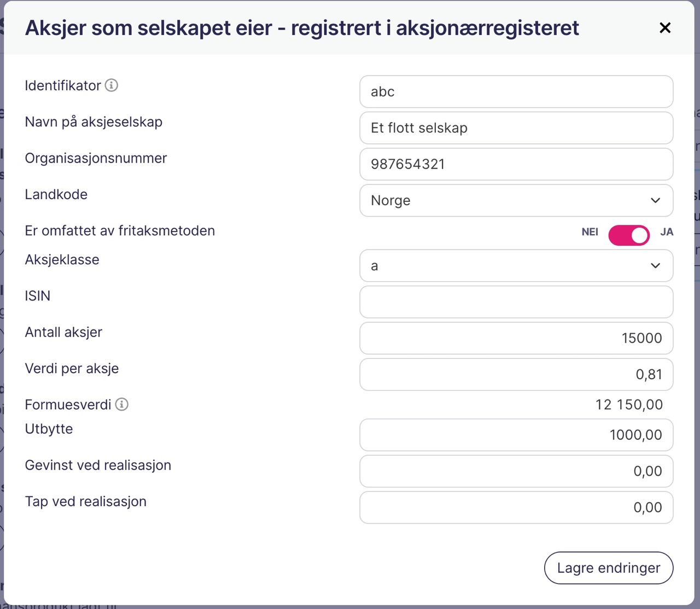
Task: Click the chevron arrow in Aksjeklasse field
Action: pyautogui.click(x=655, y=266)
